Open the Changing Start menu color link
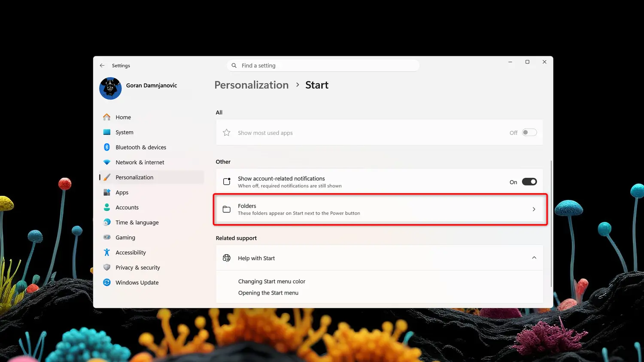Image resolution: width=644 pixels, height=362 pixels. (x=272, y=282)
